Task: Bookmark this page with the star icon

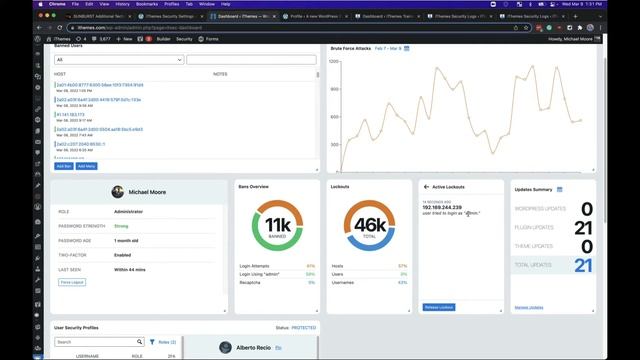Action: (526, 28)
